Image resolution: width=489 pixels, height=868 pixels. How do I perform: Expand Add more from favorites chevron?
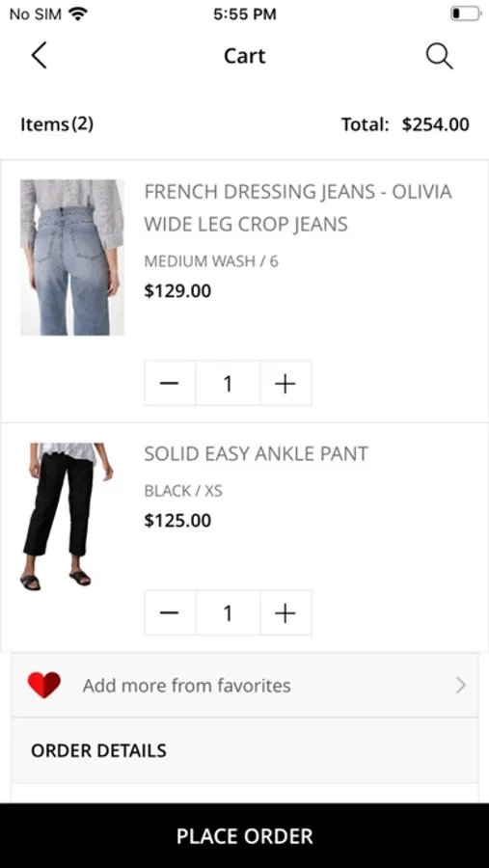tap(461, 686)
